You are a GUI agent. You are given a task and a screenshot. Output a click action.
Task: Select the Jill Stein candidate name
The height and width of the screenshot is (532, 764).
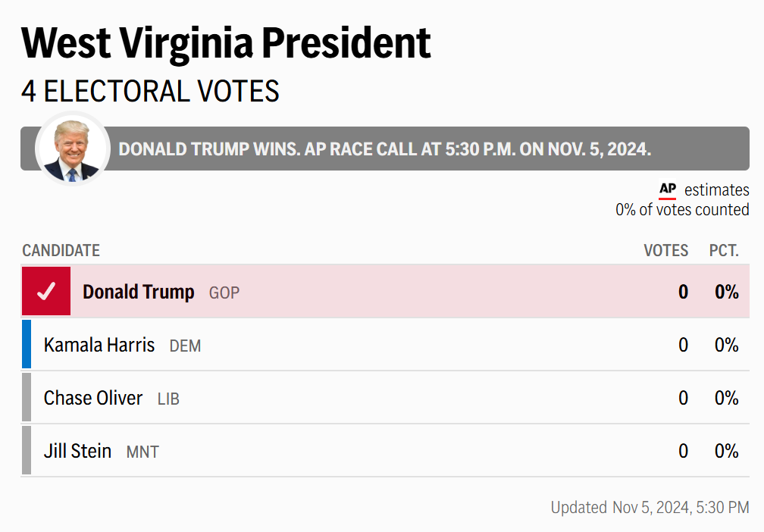(77, 452)
